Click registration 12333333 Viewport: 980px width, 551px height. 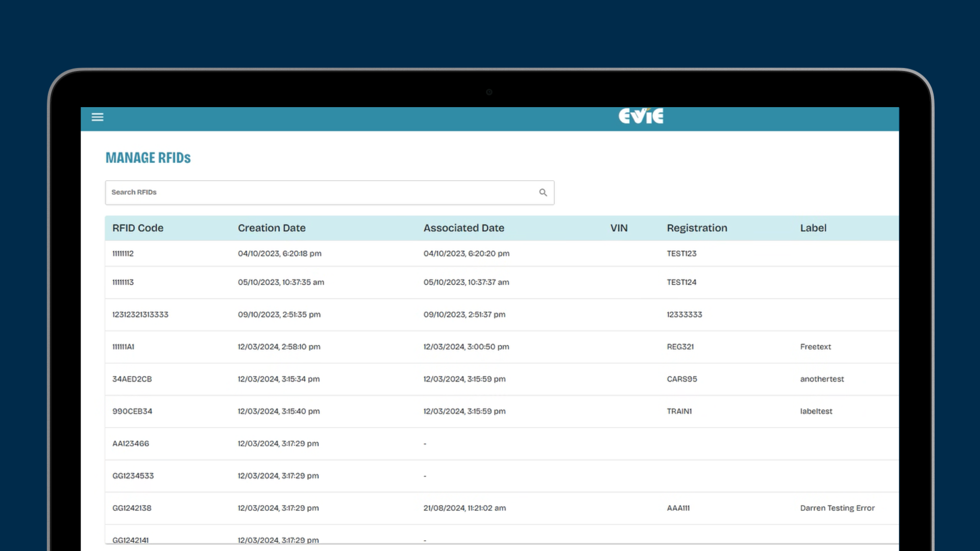[x=684, y=315]
